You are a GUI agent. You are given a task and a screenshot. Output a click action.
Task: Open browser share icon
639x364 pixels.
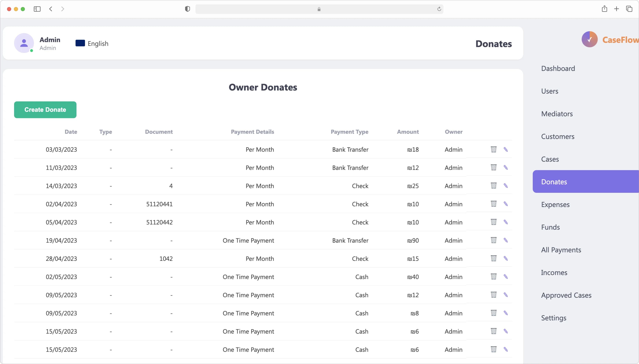pos(604,9)
